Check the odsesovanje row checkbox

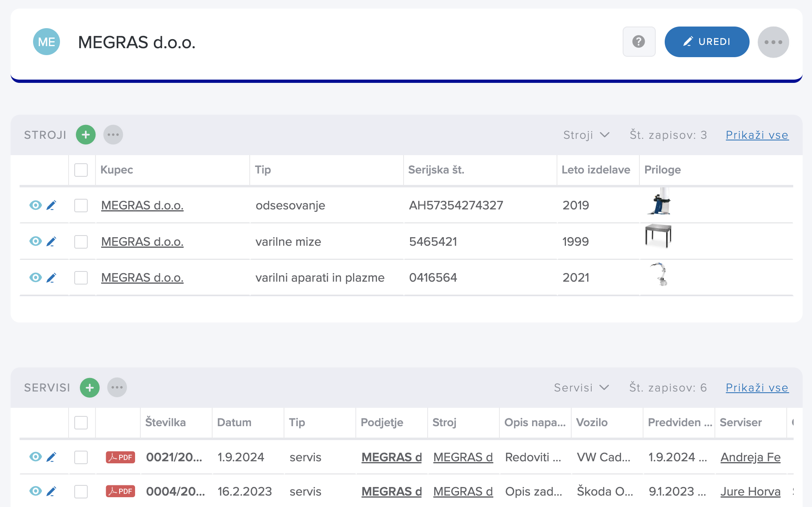coord(81,205)
